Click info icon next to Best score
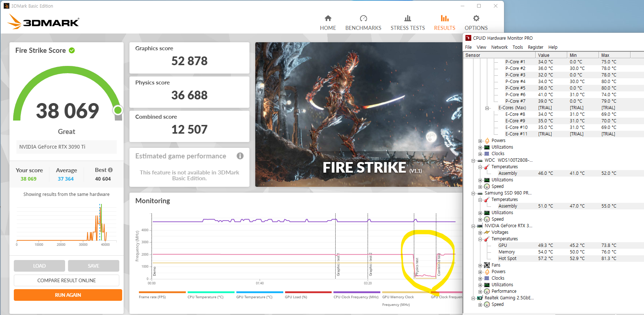The width and height of the screenshot is (644, 315). tap(110, 170)
